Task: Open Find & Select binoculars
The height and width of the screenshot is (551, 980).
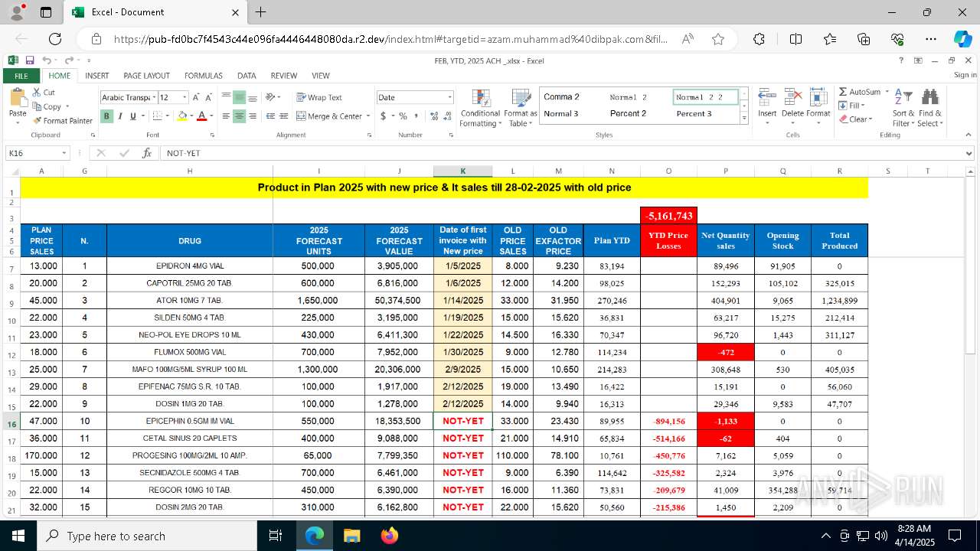Action: coord(930,108)
